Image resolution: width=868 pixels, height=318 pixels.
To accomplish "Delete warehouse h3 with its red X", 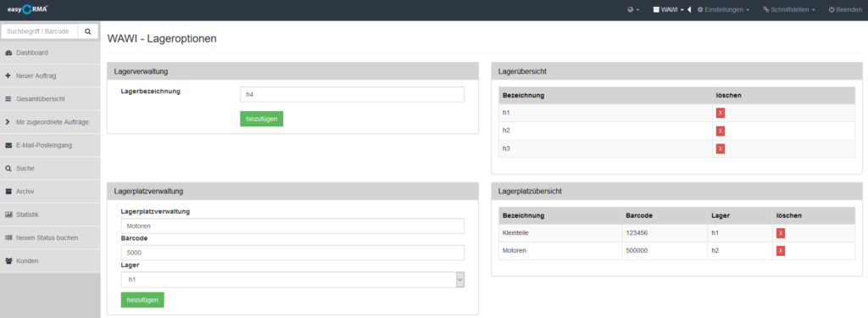I will [x=721, y=148].
